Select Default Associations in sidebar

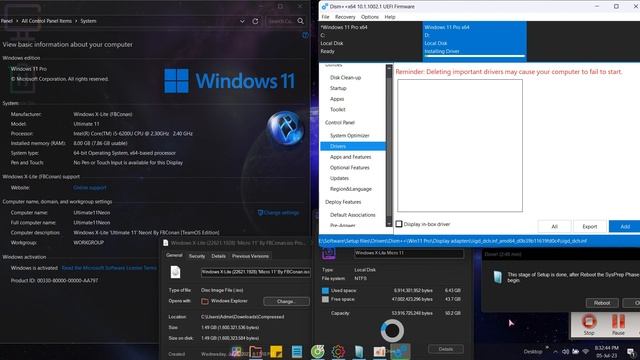click(x=352, y=215)
